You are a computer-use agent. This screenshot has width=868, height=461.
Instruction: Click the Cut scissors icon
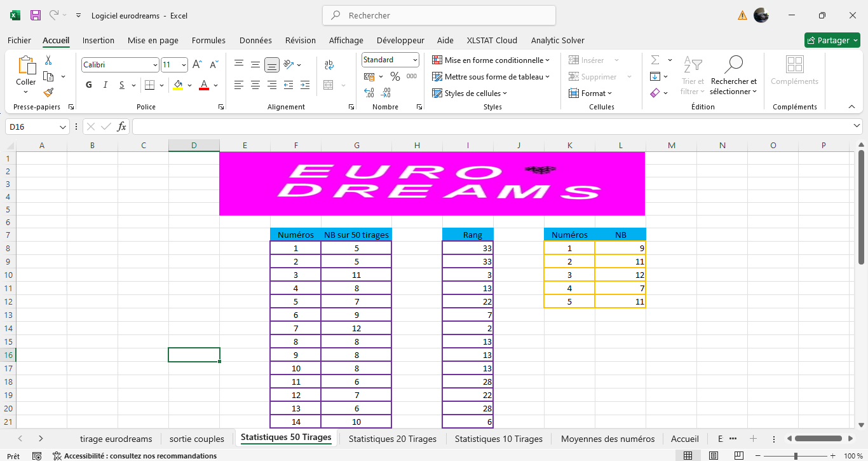pyautogui.click(x=48, y=60)
